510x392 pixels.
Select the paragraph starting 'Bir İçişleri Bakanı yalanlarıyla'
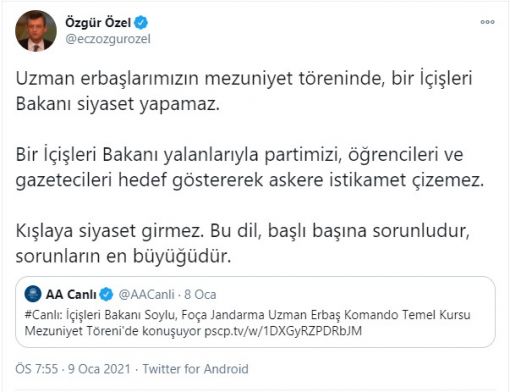250,167
